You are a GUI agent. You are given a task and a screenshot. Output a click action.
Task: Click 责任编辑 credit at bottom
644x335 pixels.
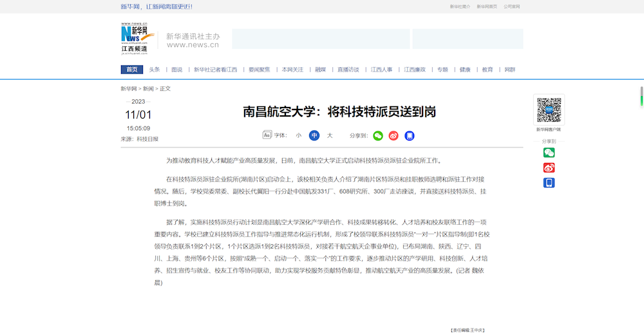pos(468,330)
